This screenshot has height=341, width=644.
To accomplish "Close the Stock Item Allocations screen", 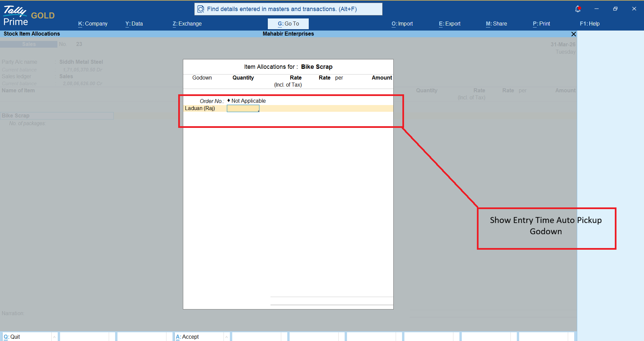I will coord(574,34).
